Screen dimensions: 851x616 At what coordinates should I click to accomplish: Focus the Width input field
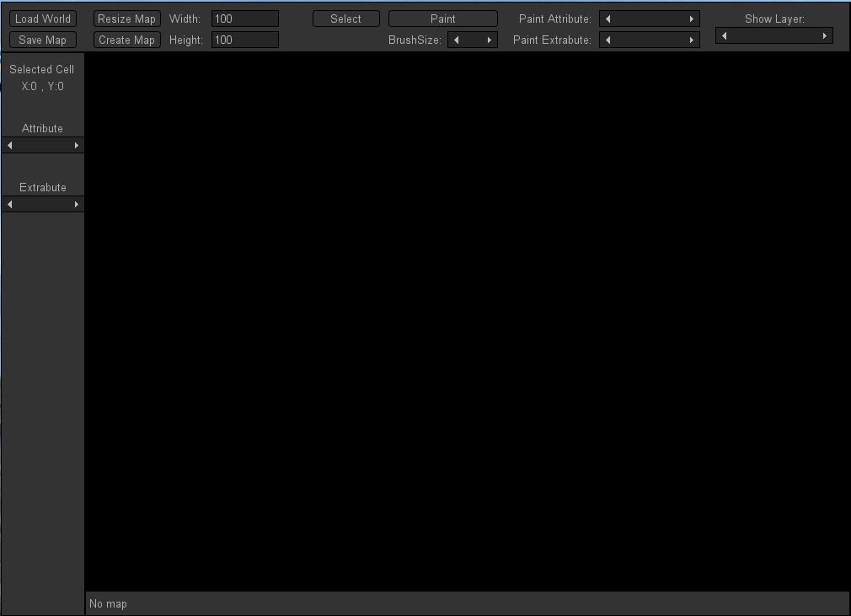tap(244, 19)
